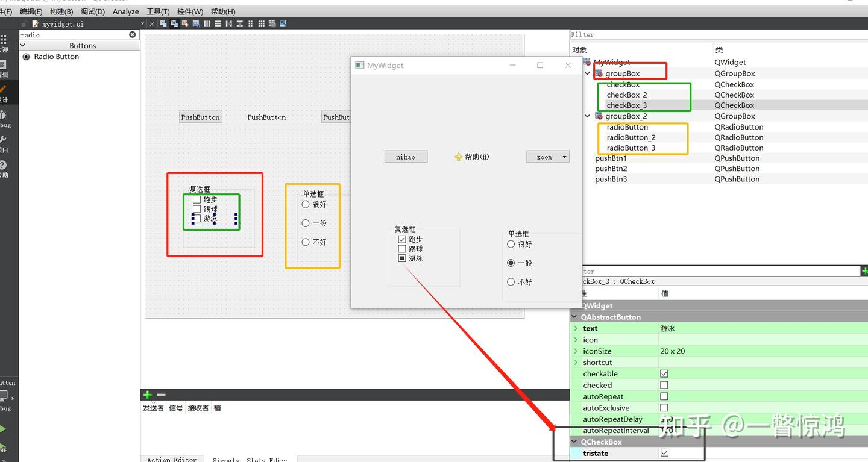The height and width of the screenshot is (462, 868).
Task: Click the nihao button in MyWidget
Action: tap(406, 157)
